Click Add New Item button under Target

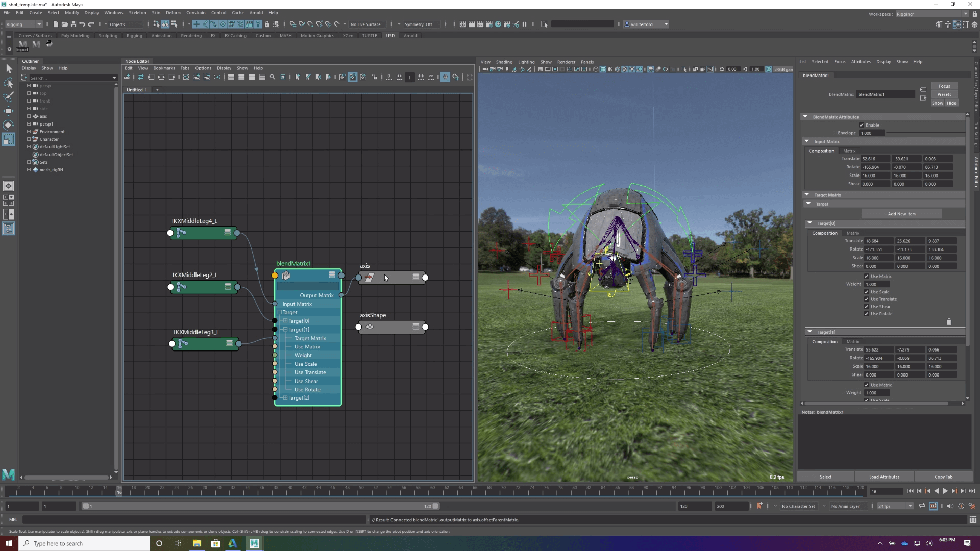[x=901, y=214]
